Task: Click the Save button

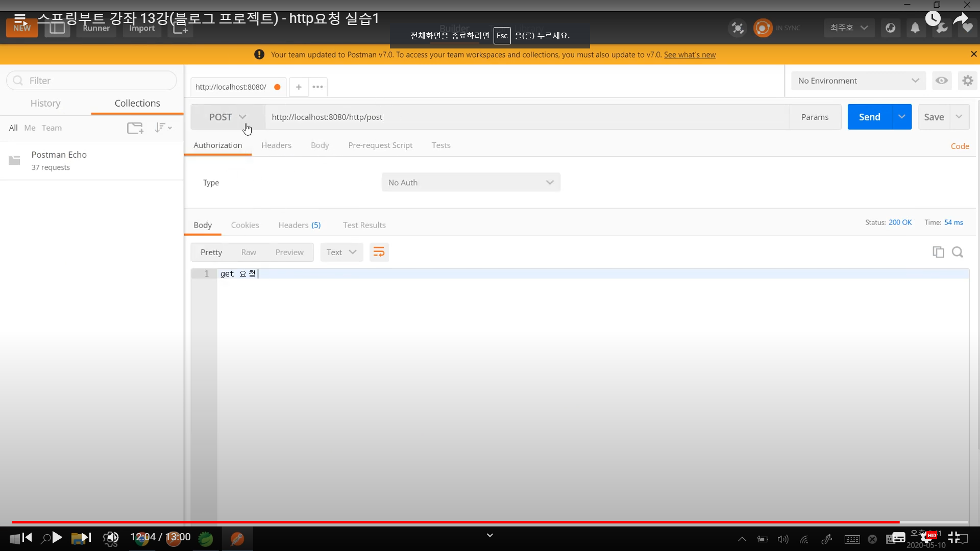Action: click(934, 117)
